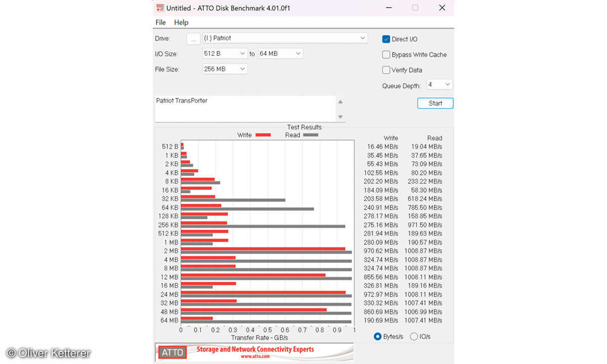Click the 16.46 MB/s write value
The image size is (607, 364).
click(x=383, y=147)
